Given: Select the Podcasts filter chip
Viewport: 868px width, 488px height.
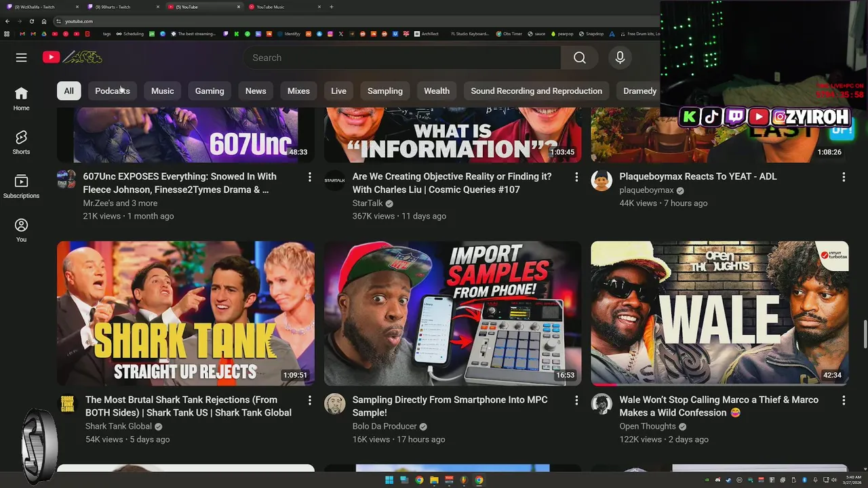Looking at the screenshot, I should 113,91.
